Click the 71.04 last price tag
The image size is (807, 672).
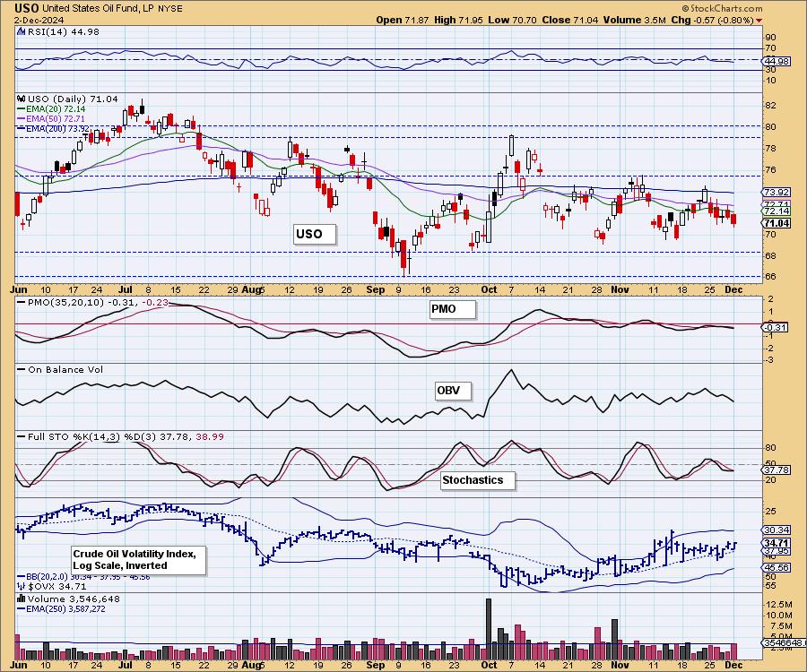[777, 223]
